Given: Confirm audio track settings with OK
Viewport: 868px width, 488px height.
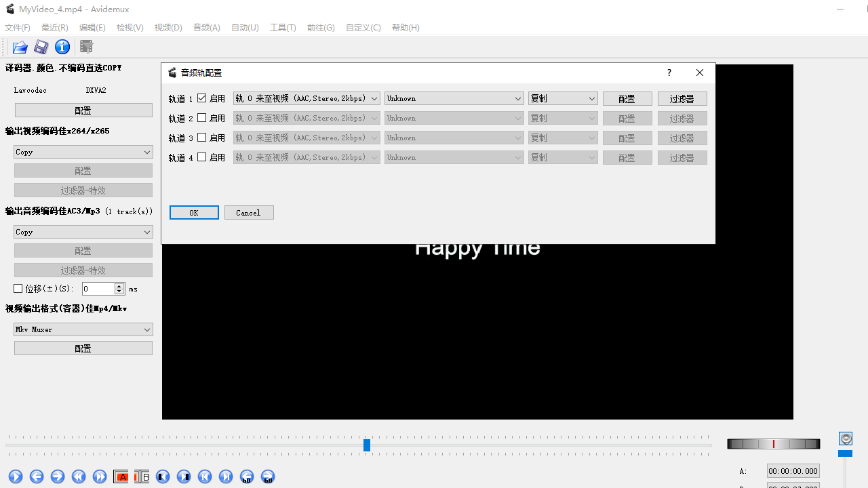Looking at the screenshot, I should [x=194, y=212].
